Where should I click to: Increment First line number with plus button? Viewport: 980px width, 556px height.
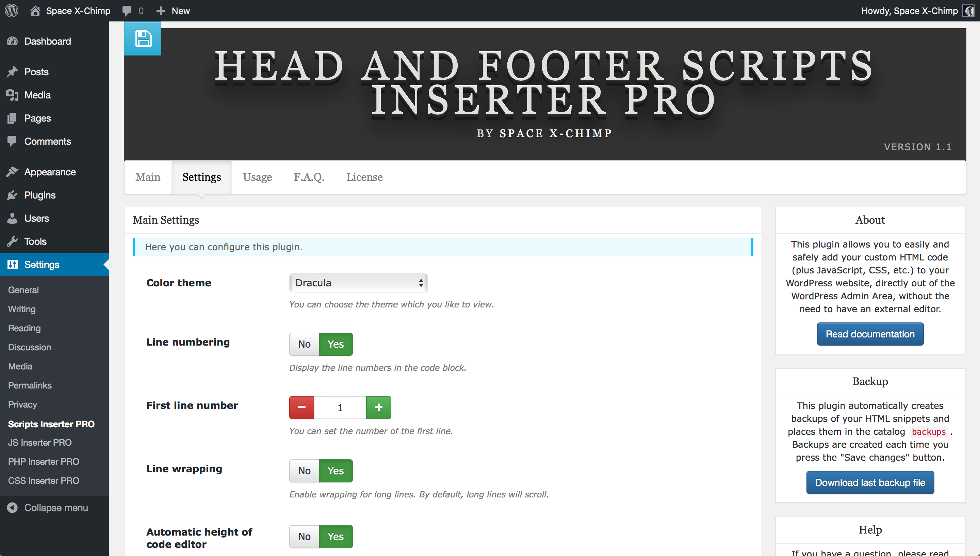click(378, 407)
